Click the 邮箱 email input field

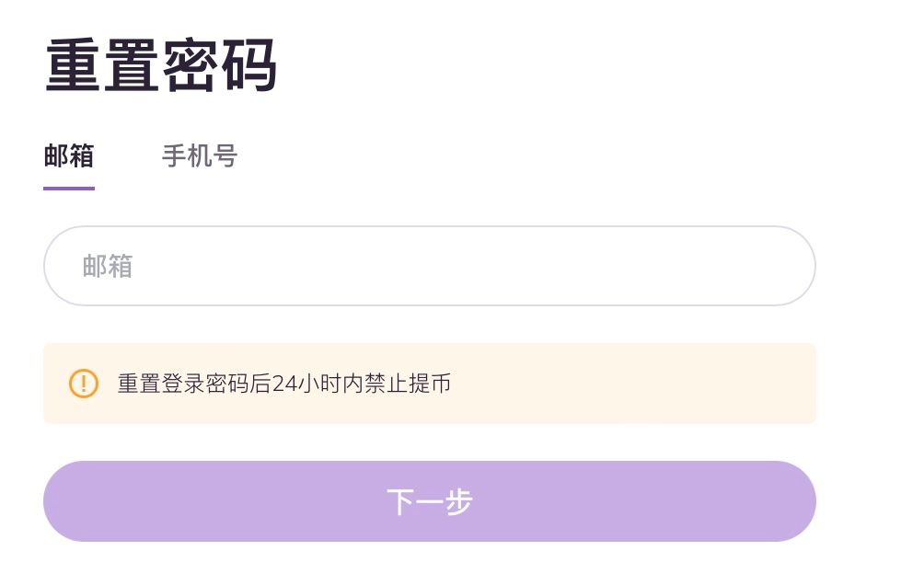pyautogui.click(x=429, y=266)
